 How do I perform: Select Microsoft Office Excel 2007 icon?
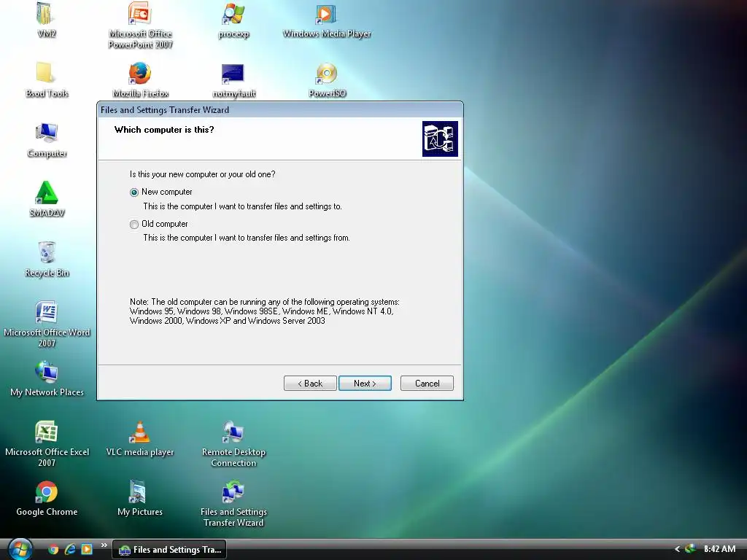click(47, 432)
